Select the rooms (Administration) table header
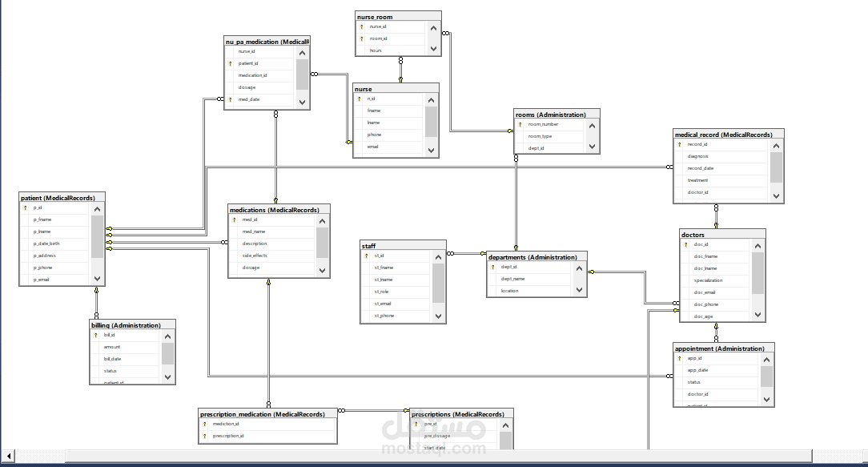This screenshot has width=868, height=467. [x=557, y=115]
